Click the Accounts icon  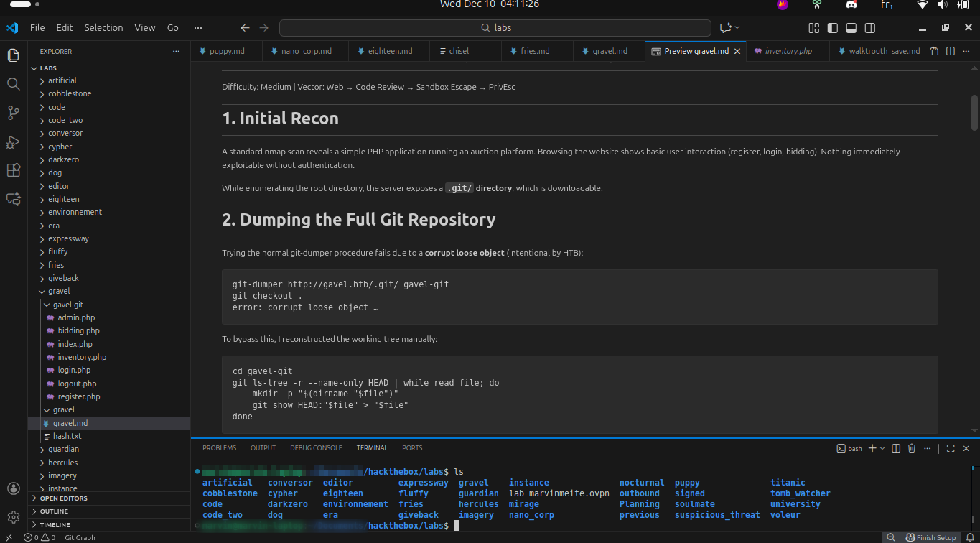coord(13,488)
